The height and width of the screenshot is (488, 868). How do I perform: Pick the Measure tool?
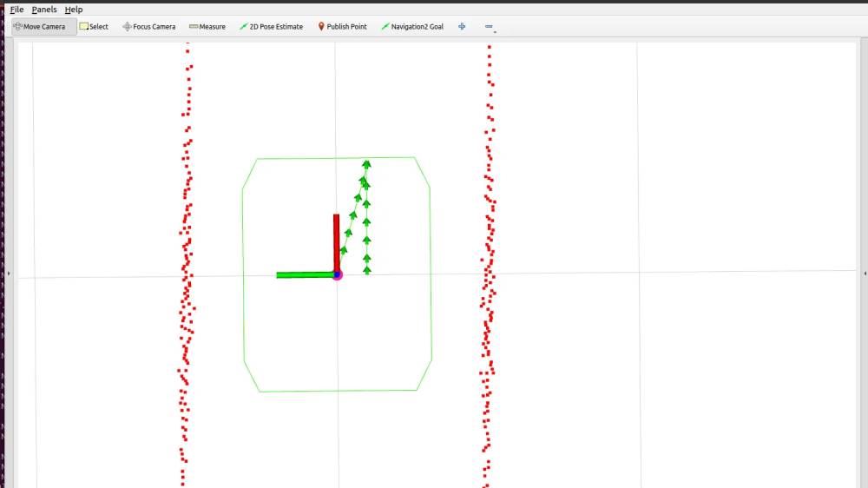coord(207,27)
